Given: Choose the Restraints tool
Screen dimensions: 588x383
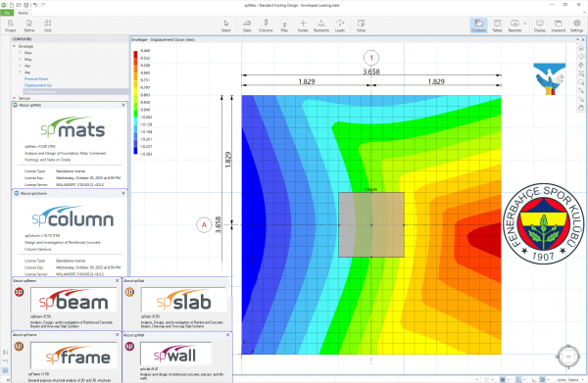Looking at the screenshot, I should (321, 25).
